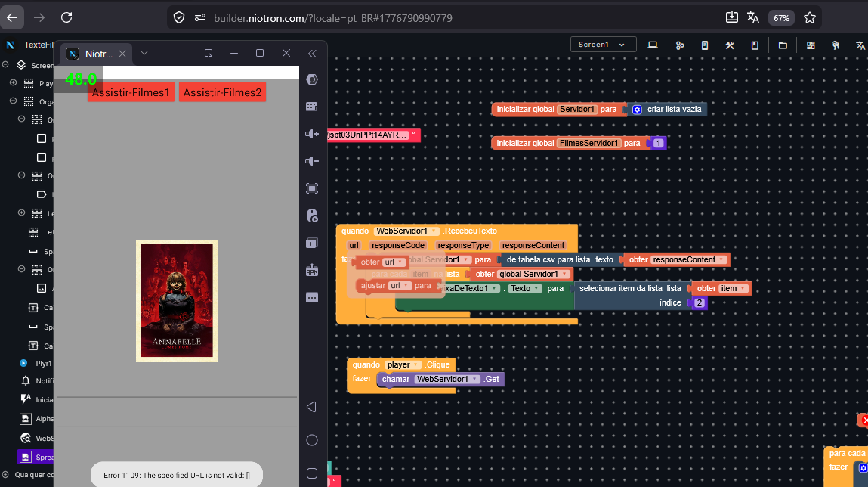Click the bookmark page icon in Niotron toolbar

755,45
